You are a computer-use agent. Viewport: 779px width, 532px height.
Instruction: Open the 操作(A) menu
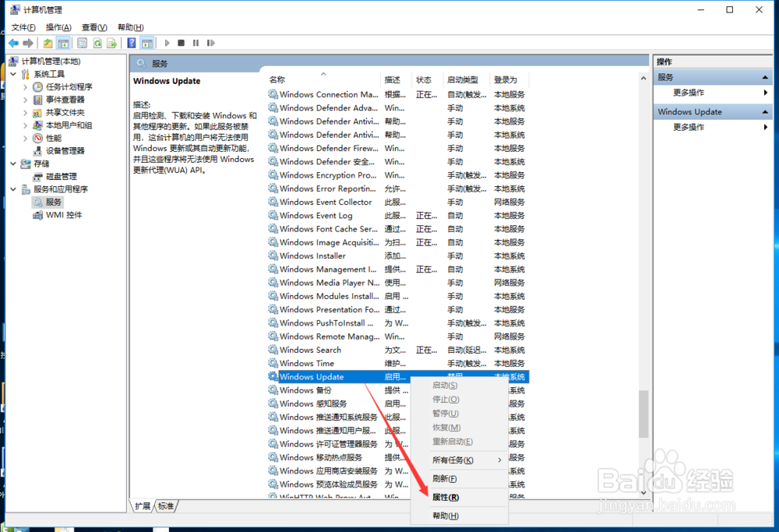[x=58, y=27]
